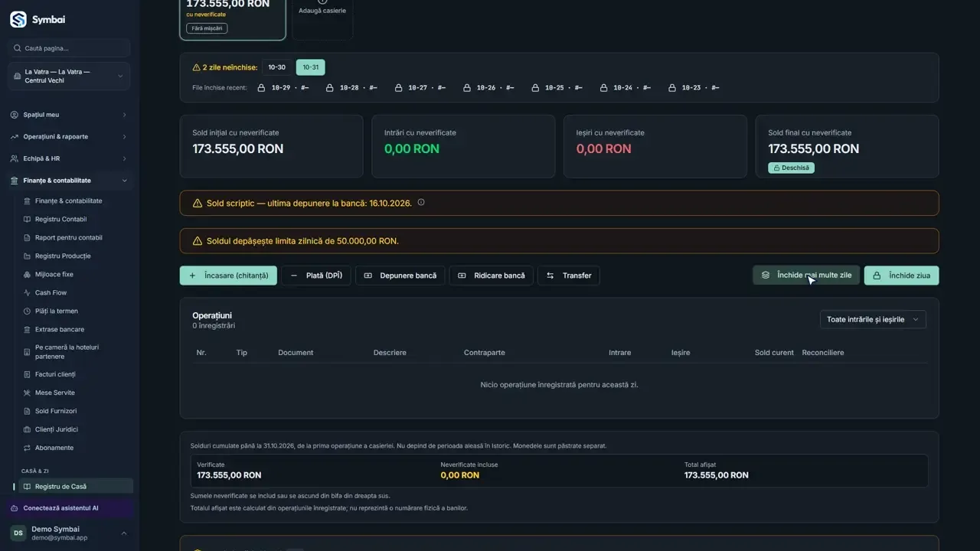Click the Depunere bancă button
980x551 pixels.
tap(400, 275)
